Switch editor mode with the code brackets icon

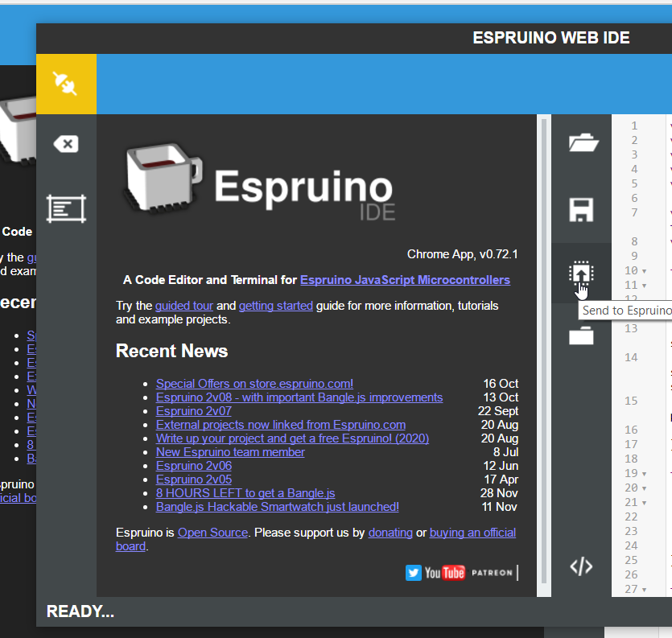(x=582, y=566)
